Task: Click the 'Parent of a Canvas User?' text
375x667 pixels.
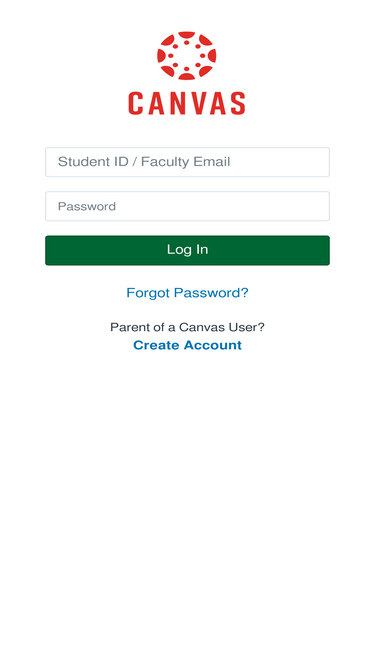Action: click(188, 327)
